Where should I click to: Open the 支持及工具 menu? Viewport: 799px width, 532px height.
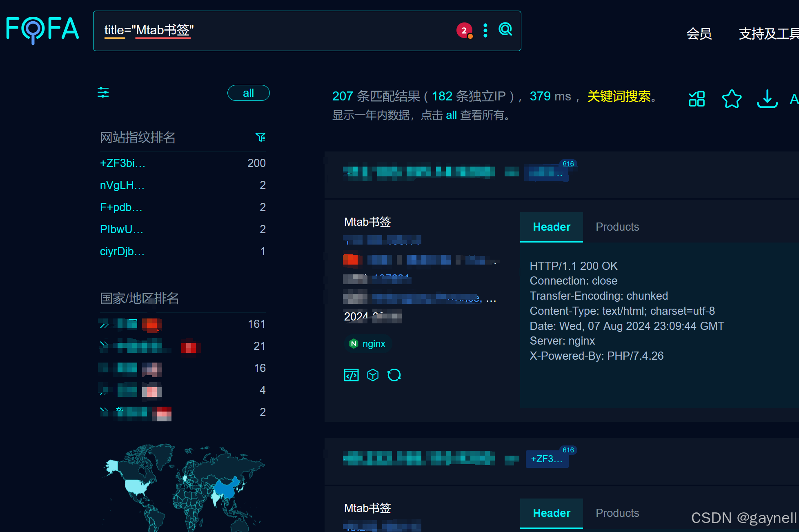(768, 33)
